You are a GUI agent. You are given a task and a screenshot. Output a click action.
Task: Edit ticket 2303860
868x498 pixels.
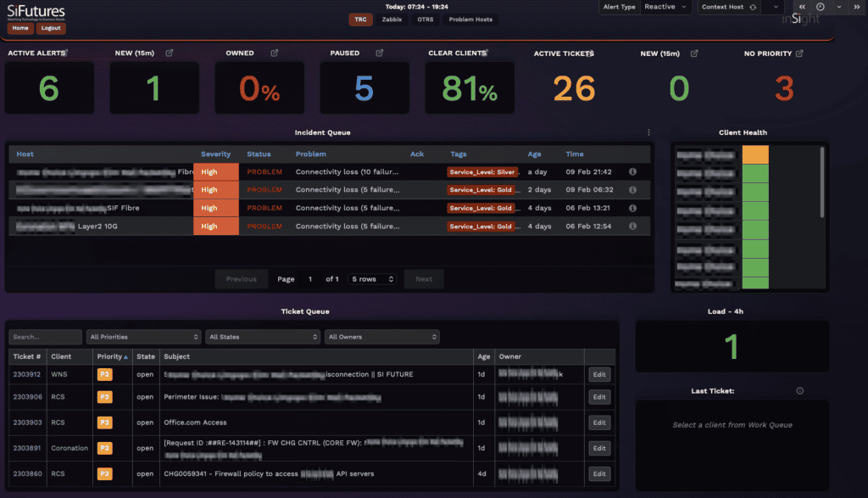599,473
